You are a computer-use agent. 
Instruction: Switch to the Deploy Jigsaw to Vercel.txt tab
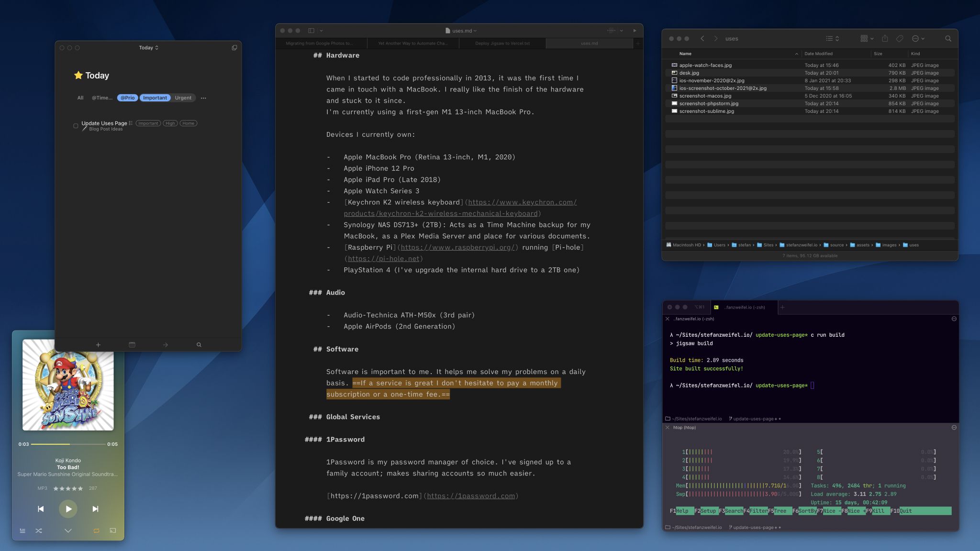[x=501, y=43]
